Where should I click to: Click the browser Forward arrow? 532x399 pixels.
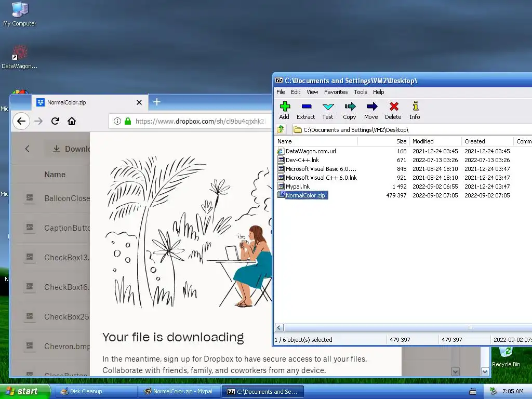pos(38,121)
